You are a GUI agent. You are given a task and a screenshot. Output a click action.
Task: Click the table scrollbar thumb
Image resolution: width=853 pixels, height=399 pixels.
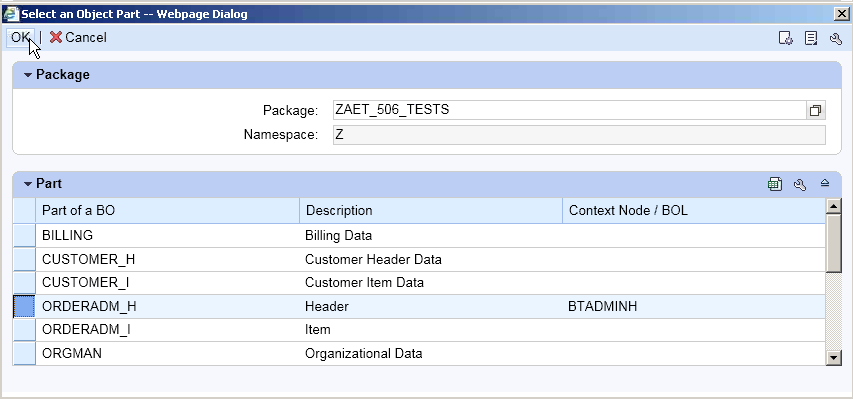click(x=833, y=243)
